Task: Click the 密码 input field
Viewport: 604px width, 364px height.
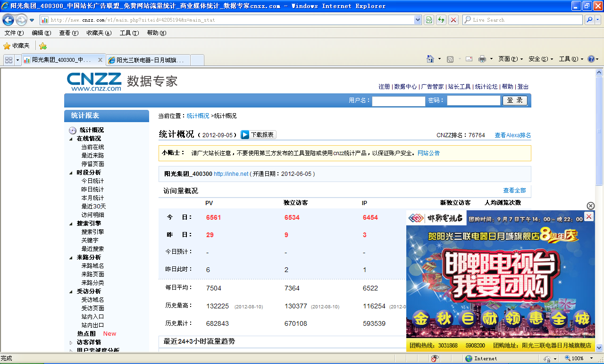Action: (473, 101)
